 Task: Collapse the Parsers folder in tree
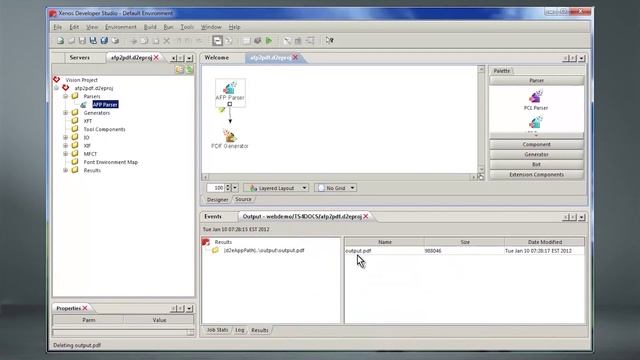(x=65, y=96)
